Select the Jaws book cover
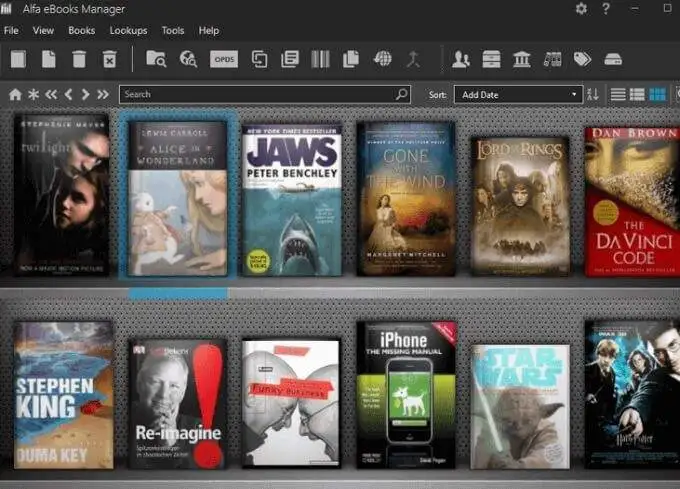Viewport: 680px width, 489px height. click(292, 201)
